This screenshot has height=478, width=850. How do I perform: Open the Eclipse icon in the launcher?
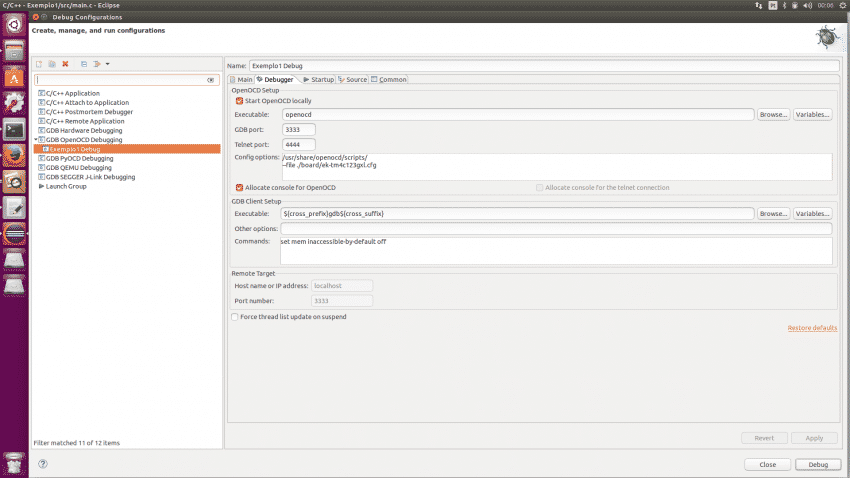click(14, 234)
